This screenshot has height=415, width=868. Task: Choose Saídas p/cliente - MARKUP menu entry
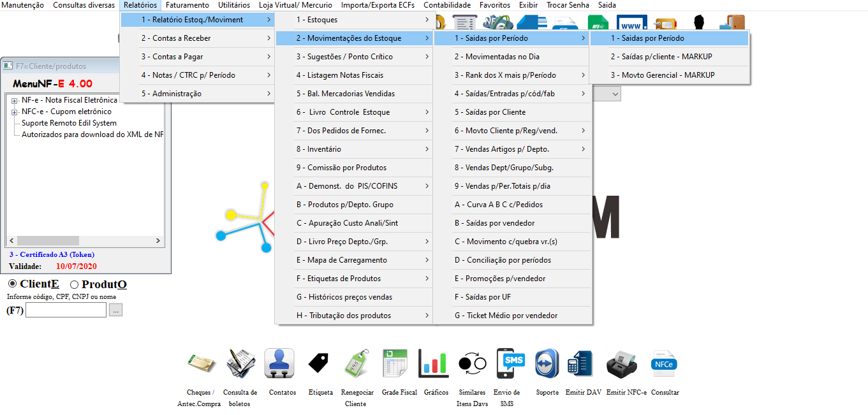point(661,57)
